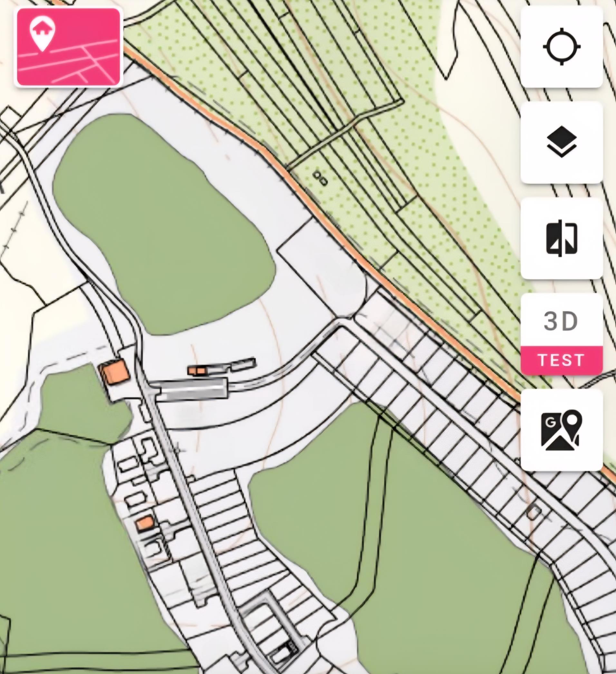Select the long gray rectangular building

(192, 389)
